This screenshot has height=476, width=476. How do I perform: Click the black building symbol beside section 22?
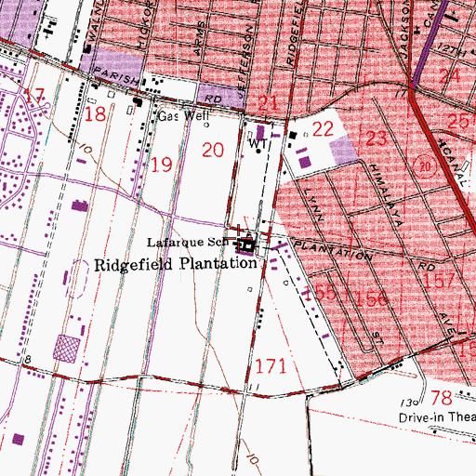point(293,135)
